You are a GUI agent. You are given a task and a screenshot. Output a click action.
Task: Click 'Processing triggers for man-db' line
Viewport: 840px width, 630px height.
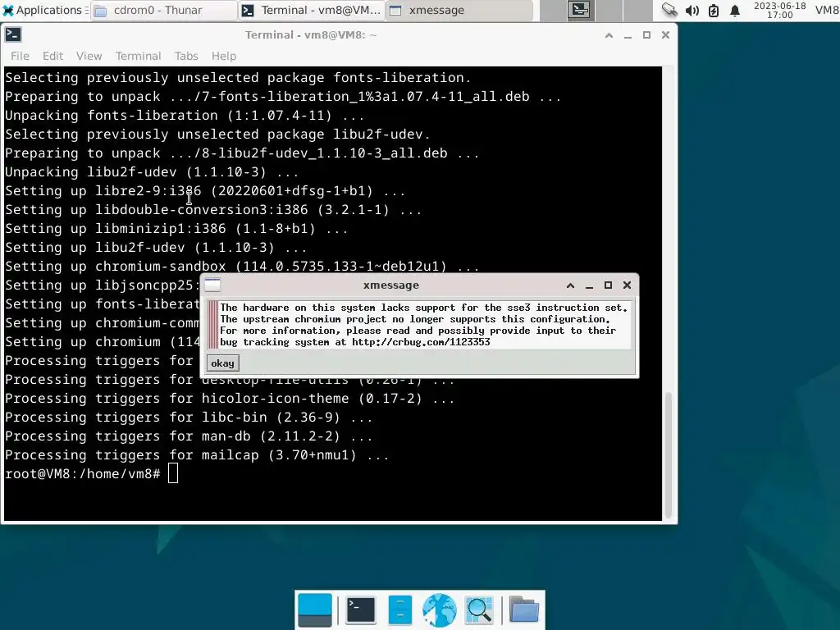tap(189, 436)
